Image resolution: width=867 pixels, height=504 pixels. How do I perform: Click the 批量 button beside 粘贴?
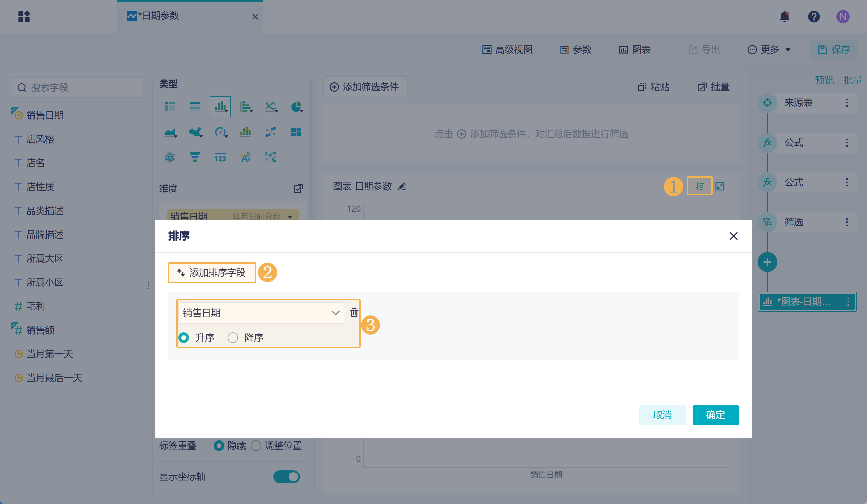(x=713, y=87)
